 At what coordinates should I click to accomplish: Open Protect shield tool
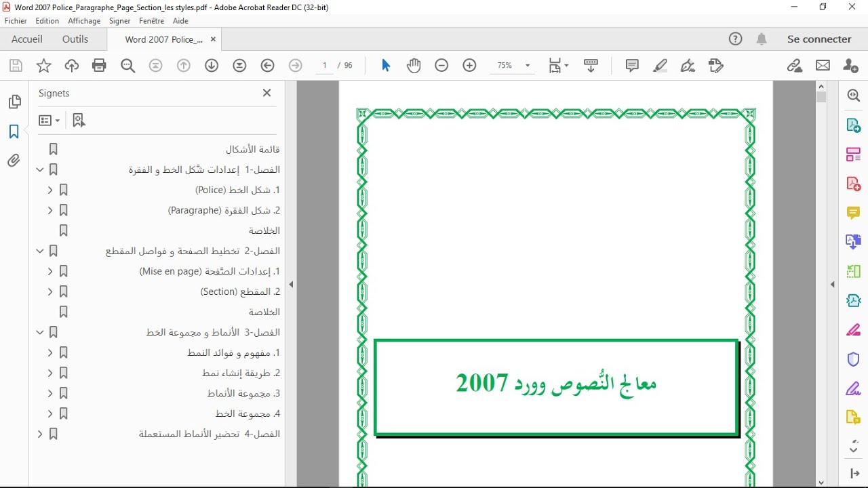[853, 359]
